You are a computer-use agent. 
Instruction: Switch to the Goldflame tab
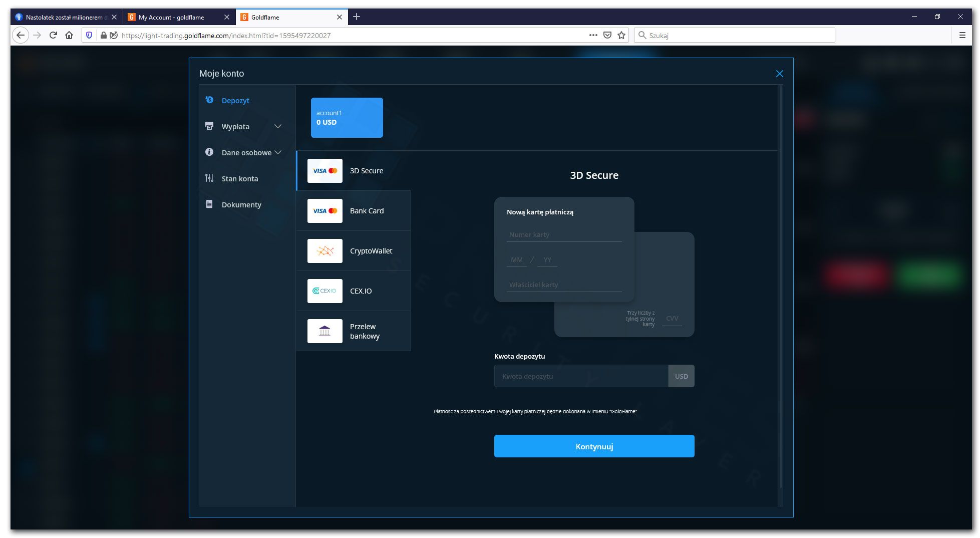(x=292, y=17)
